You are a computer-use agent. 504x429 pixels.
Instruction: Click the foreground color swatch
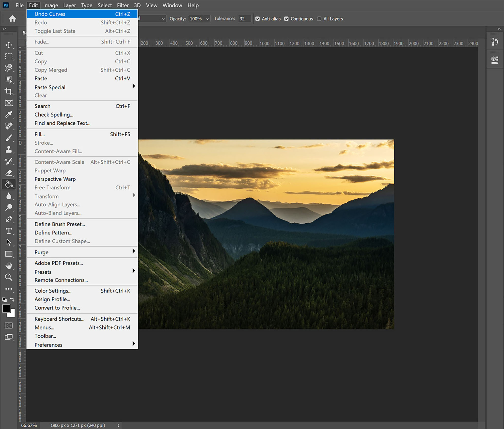6,308
